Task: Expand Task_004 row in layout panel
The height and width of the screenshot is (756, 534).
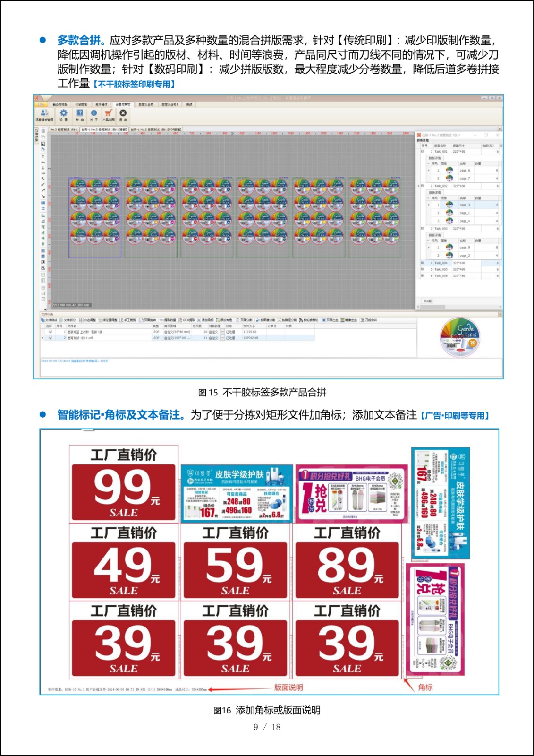Action: [x=423, y=263]
